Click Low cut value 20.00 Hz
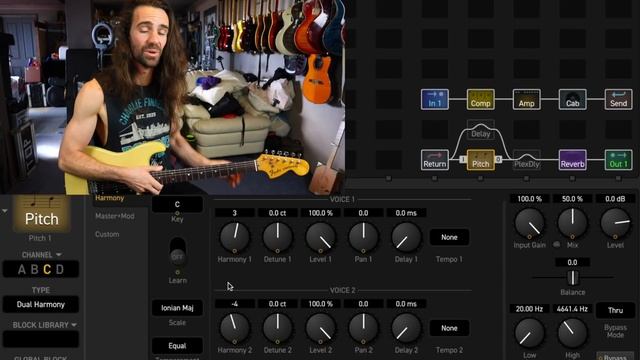640x360 pixels. [529, 309]
